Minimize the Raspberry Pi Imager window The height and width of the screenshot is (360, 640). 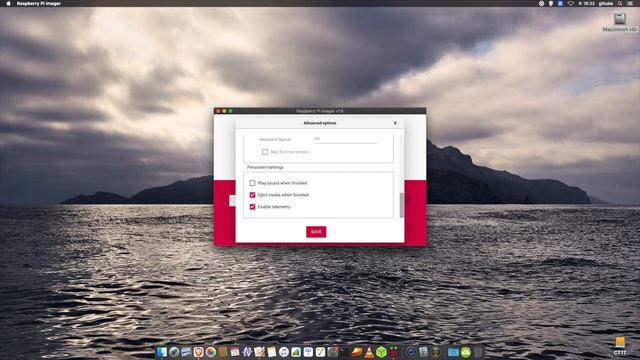point(224,111)
